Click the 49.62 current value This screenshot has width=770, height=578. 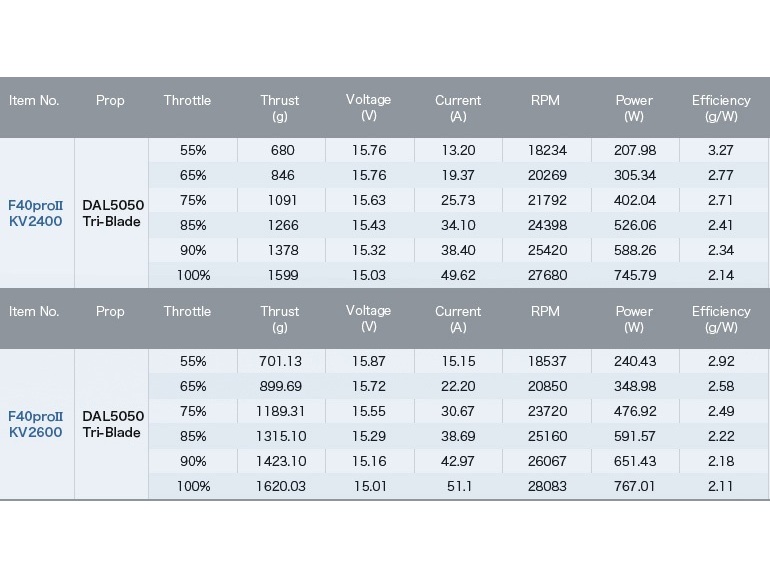[458, 276]
